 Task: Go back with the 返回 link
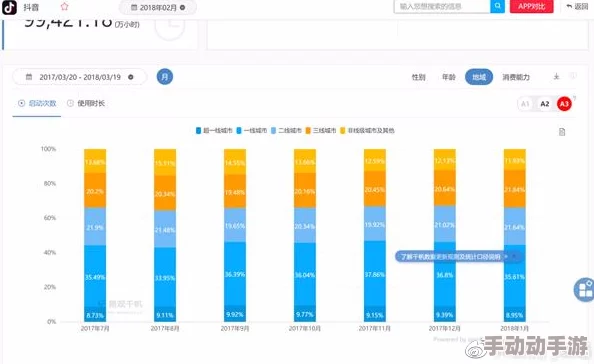(x=577, y=6)
